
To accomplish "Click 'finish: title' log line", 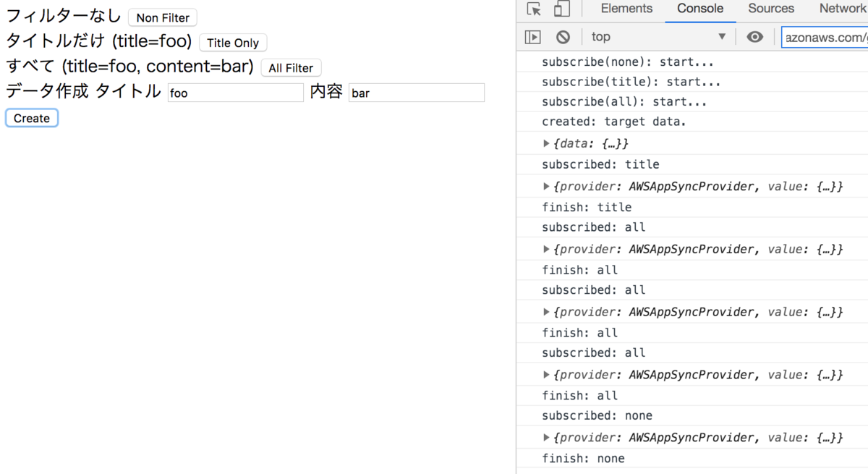I will pyautogui.click(x=587, y=207).
